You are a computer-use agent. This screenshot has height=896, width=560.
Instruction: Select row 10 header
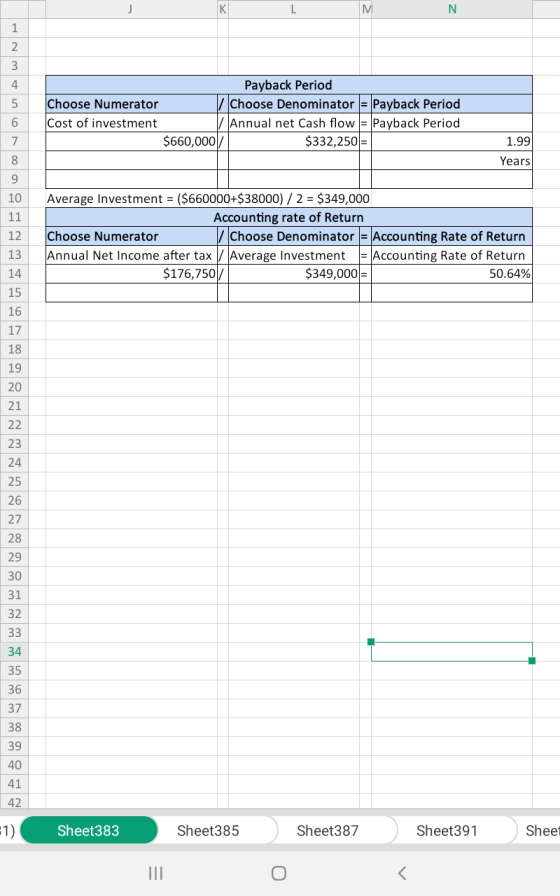pyautogui.click(x=14, y=198)
